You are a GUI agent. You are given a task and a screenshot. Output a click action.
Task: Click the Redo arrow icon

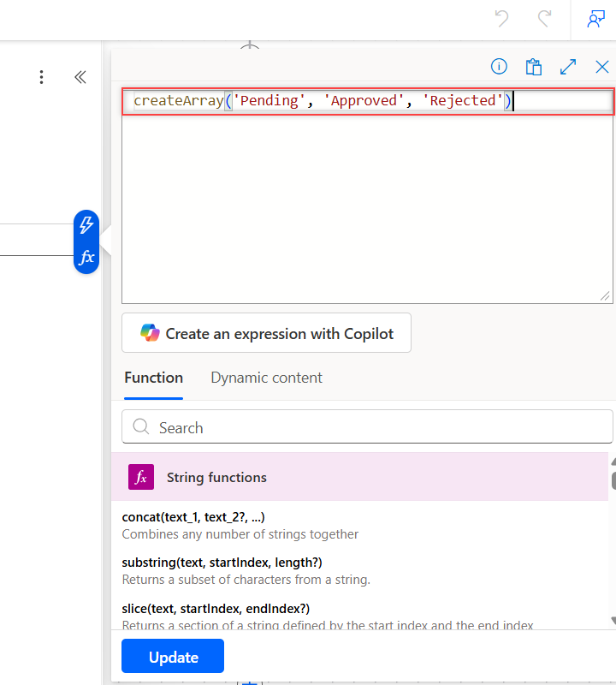(x=544, y=19)
